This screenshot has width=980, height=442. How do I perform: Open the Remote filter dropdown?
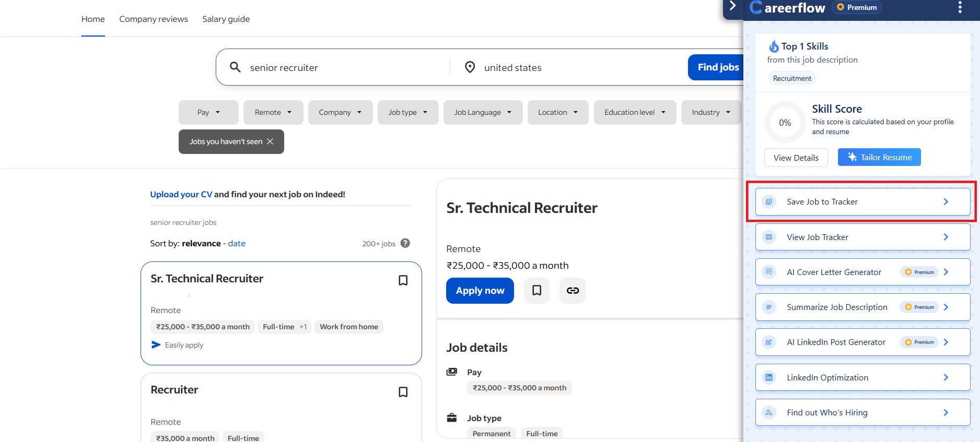tap(273, 112)
